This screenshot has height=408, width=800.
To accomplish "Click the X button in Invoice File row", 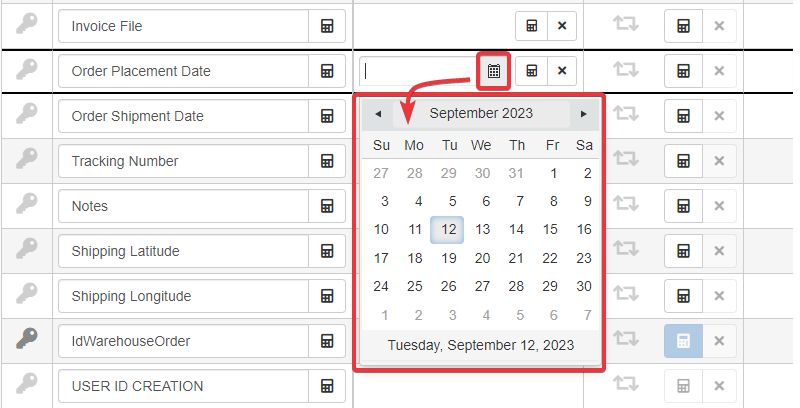I will coord(561,26).
